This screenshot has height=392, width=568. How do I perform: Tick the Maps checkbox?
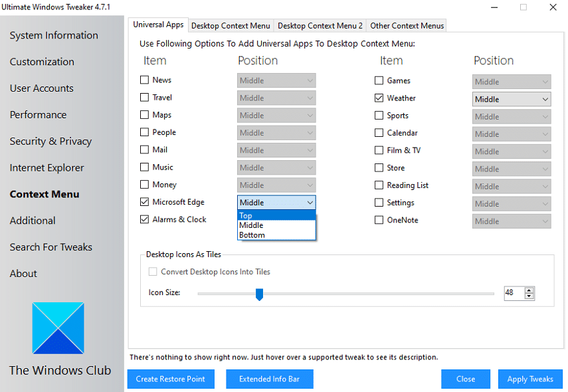tap(145, 114)
